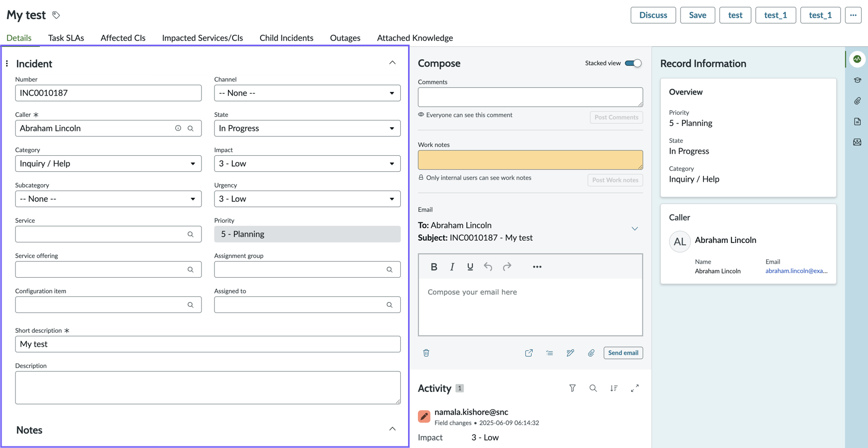Click the Save button
This screenshot has width=868, height=448.
click(x=698, y=15)
